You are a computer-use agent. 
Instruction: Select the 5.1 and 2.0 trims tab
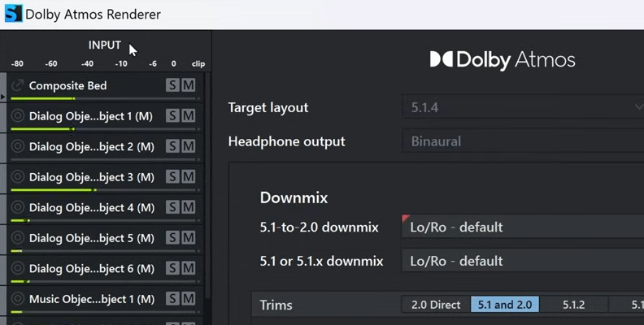[x=504, y=305]
